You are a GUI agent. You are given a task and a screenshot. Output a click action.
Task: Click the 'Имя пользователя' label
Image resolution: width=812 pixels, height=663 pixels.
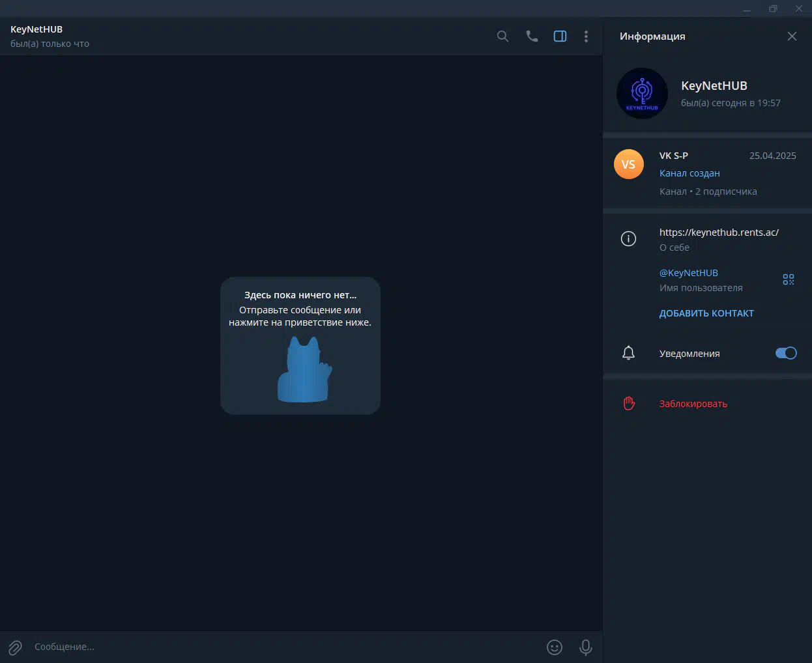click(701, 288)
